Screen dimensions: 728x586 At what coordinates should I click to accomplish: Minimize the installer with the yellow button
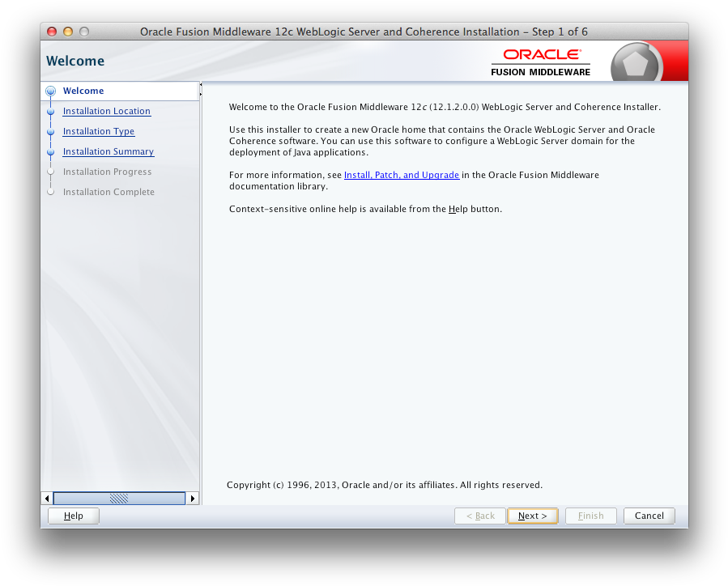(x=68, y=32)
